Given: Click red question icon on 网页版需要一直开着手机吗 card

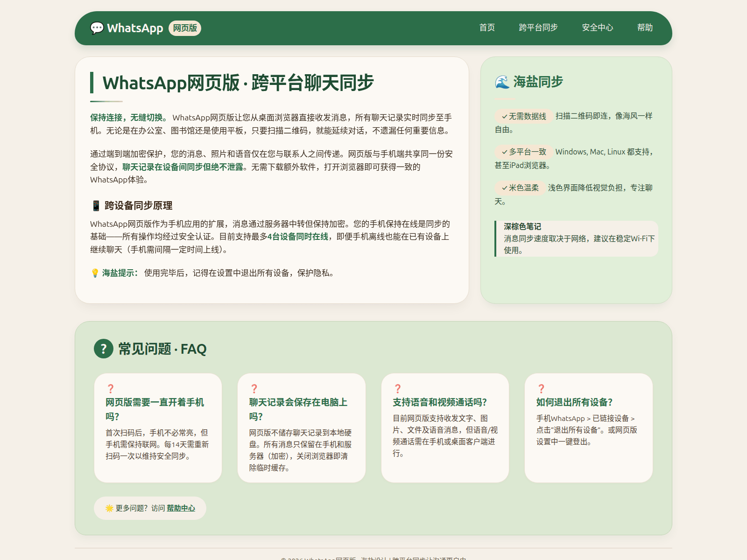Looking at the screenshot, I should click(111, 389).
